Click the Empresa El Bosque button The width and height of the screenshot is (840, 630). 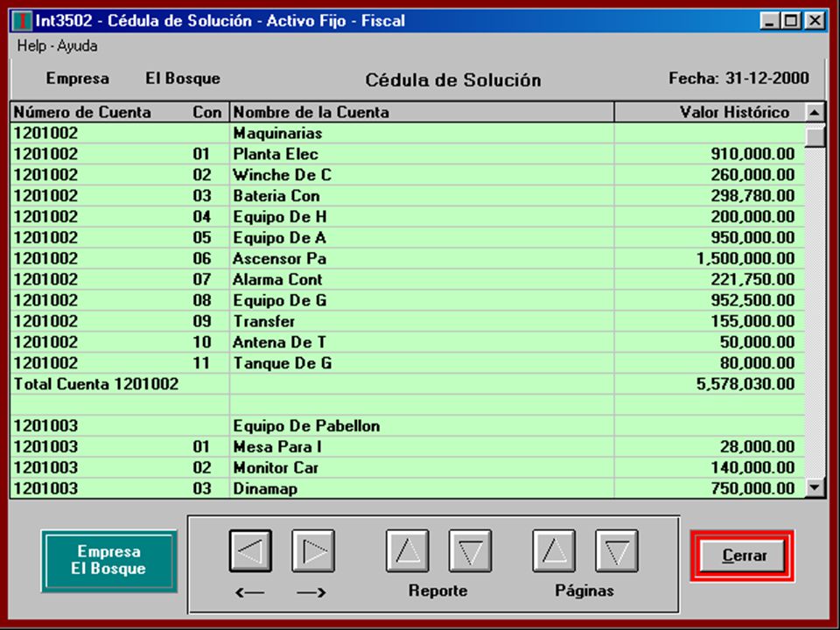coord(108,560)
